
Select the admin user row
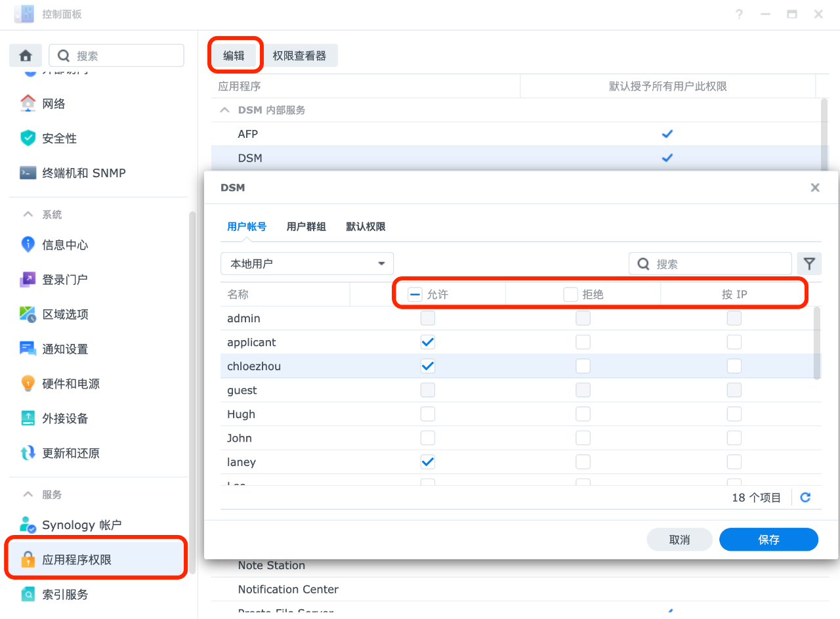[x=516, y=318]
